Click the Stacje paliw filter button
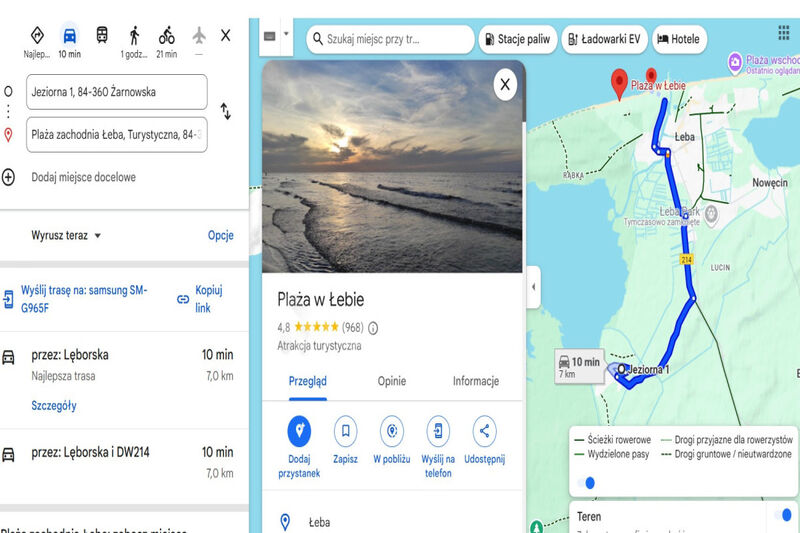Viewport: 800px width, 533px height. [518, 39]
